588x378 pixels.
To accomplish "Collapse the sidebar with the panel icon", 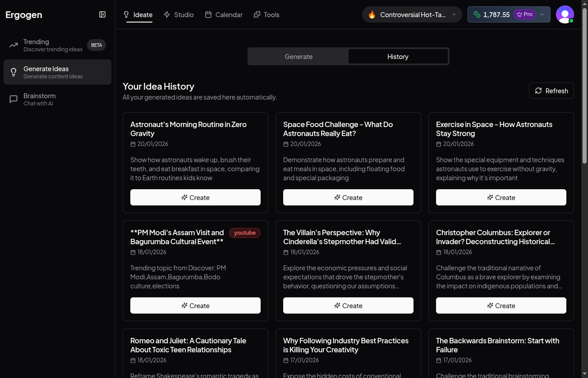I will (102, 14).
